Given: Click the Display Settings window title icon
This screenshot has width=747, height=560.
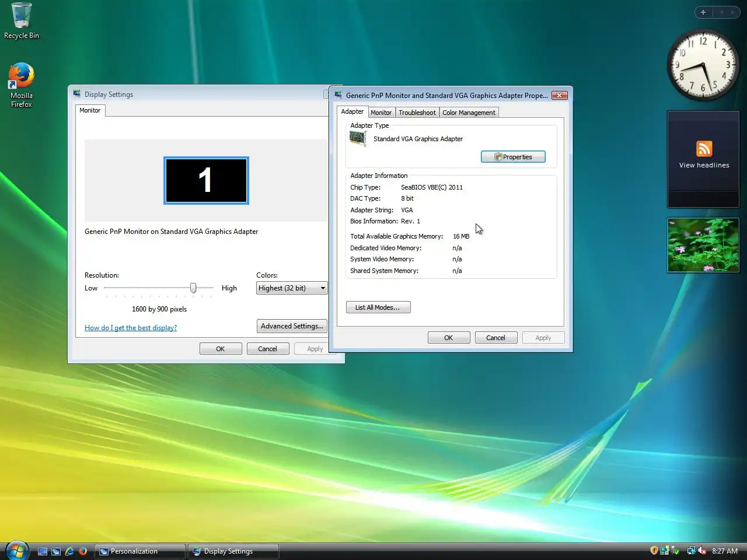Looking at the screenshot, I should point(76,94).
